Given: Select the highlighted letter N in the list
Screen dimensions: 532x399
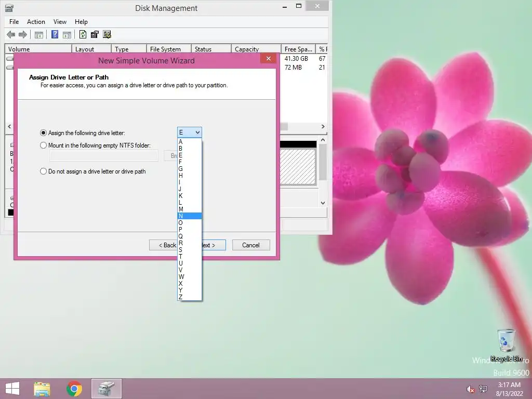Looking at the screenshot, I should [189, 216].
